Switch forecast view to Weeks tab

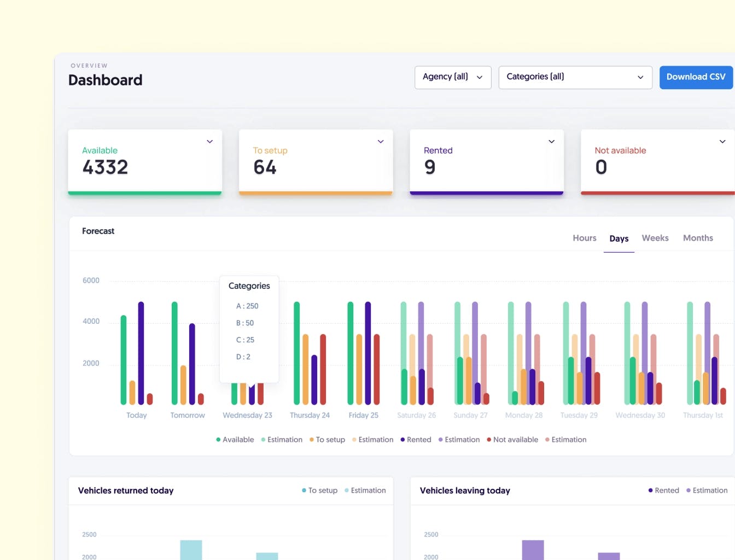tap(655, 238)
